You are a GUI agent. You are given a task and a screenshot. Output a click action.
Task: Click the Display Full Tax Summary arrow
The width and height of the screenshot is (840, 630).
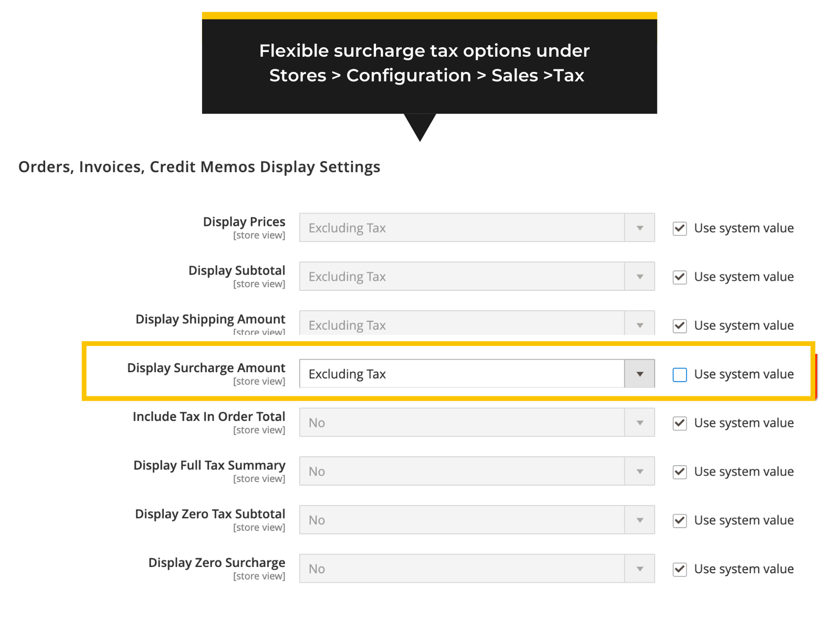(x=639, y=471)
